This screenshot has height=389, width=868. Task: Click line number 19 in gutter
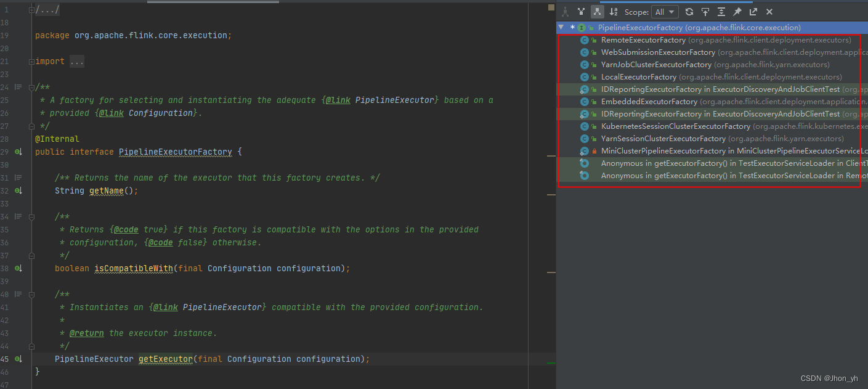[5, 35]
